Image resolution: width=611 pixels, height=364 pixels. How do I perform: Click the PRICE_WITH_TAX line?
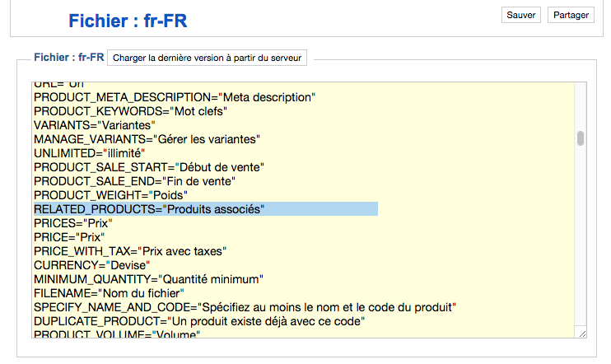point(130,251)
